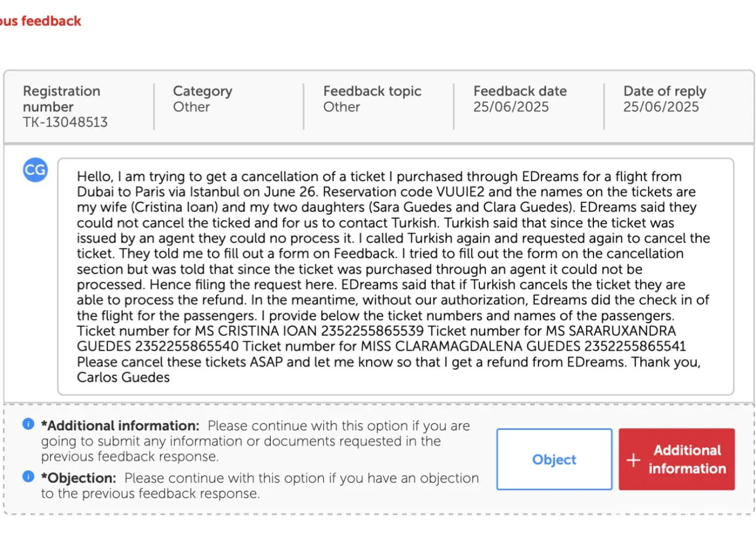Viewport: 756px width, 538px height.
Task: Click the Other value under Feedback topic
Action: [341, 107]
